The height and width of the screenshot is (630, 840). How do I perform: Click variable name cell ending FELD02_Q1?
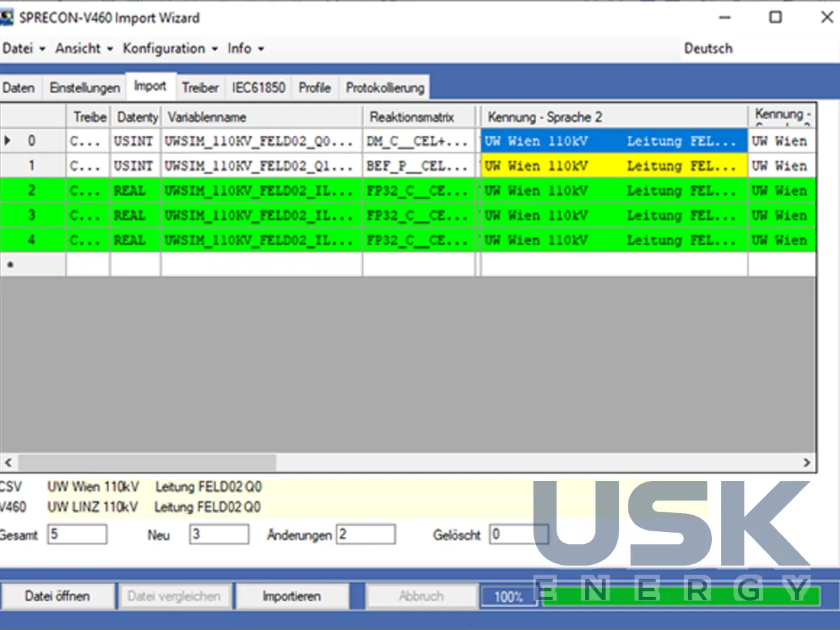pos(262,166)
